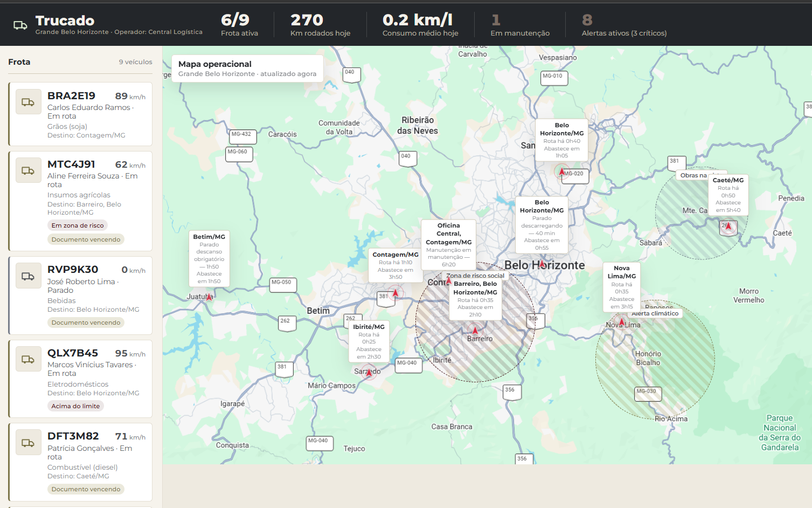Click the "270 Km rodados hoje" statistic
Viewport: 812px width, 508px height.
coord(320,25)
